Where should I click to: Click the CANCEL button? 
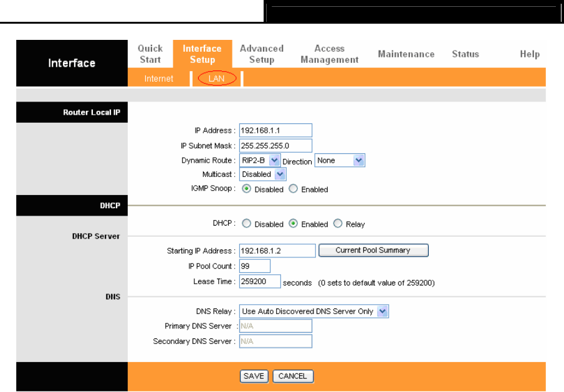pos(293,376)
